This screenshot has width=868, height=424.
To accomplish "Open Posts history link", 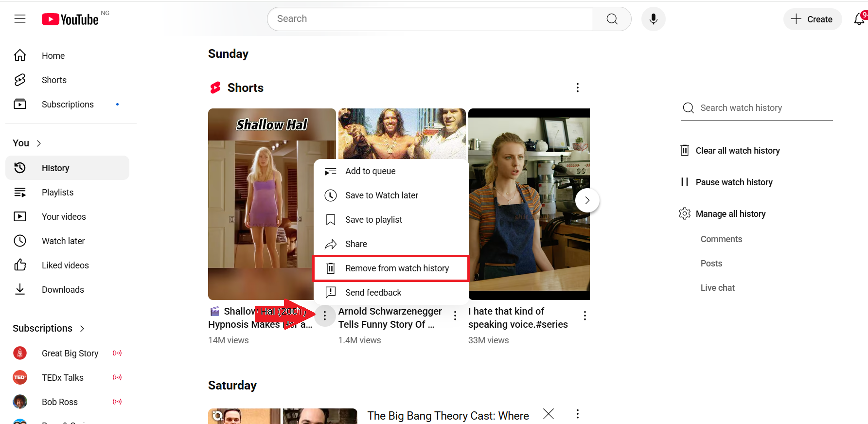I will 711,264.
